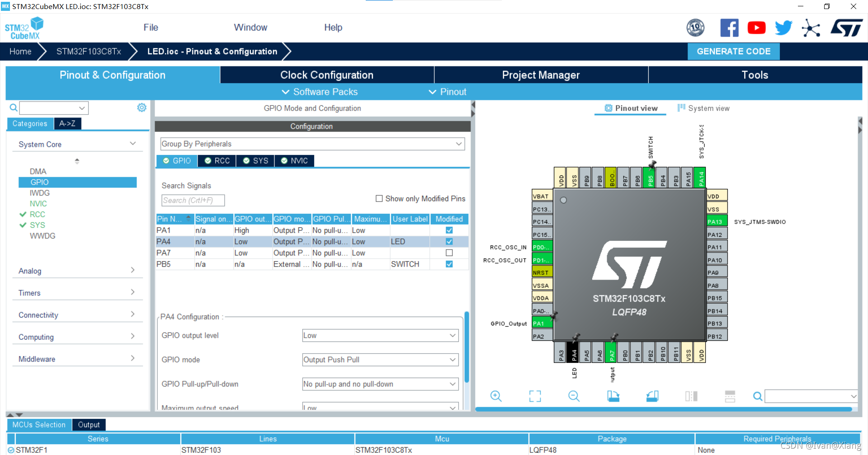Click the peripheral search magnifier icon

[14, 108]
